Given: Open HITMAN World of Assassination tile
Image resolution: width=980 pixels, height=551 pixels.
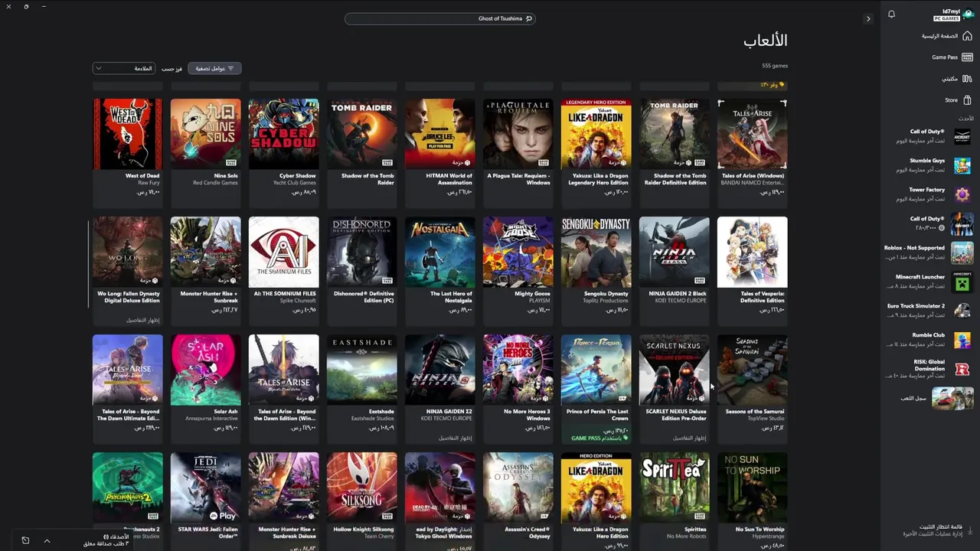Looking at the screenshot, I should click(440, 152).
